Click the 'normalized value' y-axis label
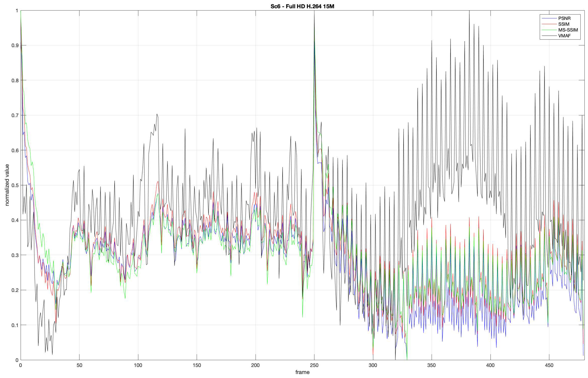Screen dimensions: 588x378 (x=7, y=185)
